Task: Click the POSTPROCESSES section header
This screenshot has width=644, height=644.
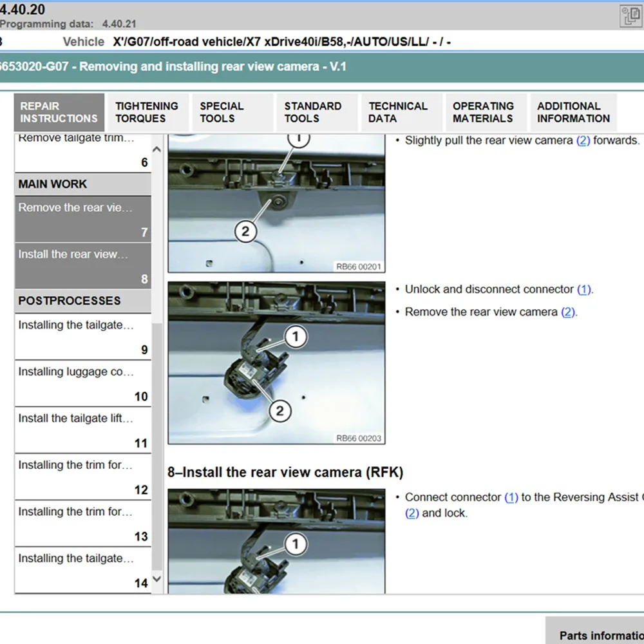Action: point(83,301)
